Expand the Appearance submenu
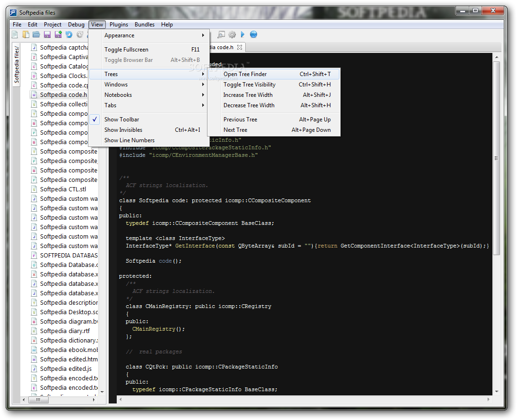This screenshot has height=420, width=517. [x=148, y=35]
